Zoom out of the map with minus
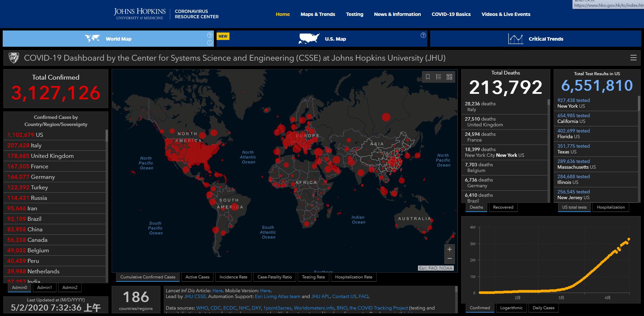Viewport: 644px width, 316px height. click(x=449, y=258)
